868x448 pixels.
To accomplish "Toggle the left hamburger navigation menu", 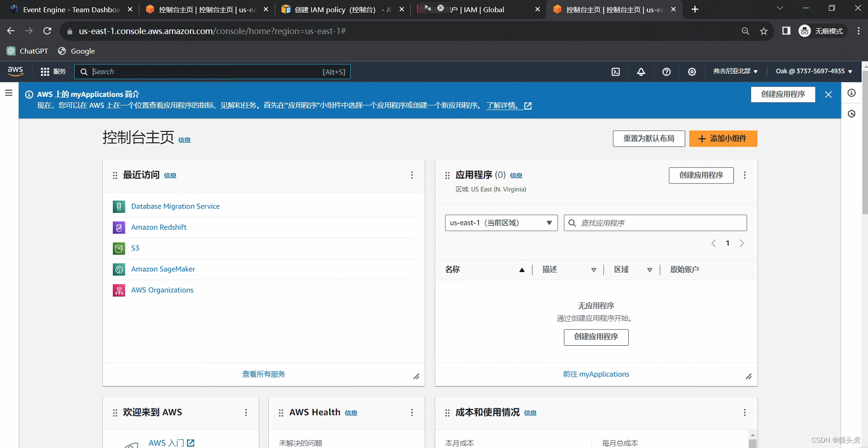I will pos(9,92).
